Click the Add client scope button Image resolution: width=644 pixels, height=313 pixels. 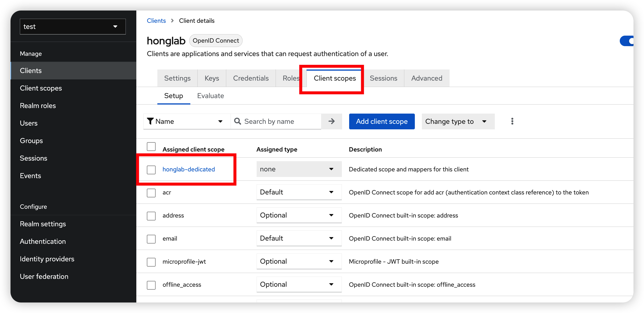(382, 121)
